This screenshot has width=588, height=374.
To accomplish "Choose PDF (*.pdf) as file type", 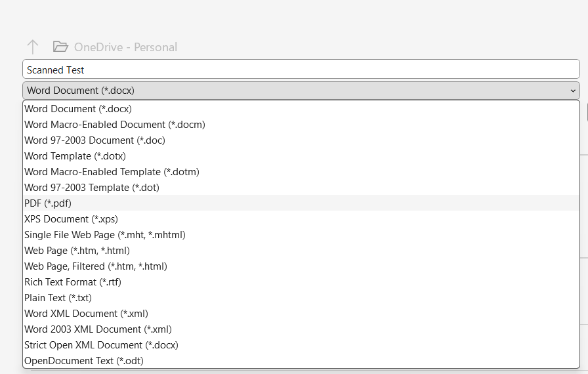I will pyautogui.click(x=48, y=203).
